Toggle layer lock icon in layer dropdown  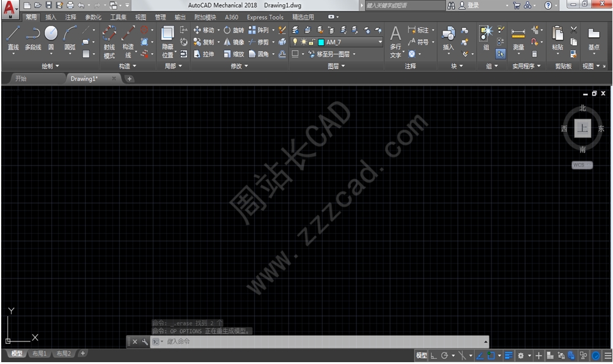pos(312,42)
